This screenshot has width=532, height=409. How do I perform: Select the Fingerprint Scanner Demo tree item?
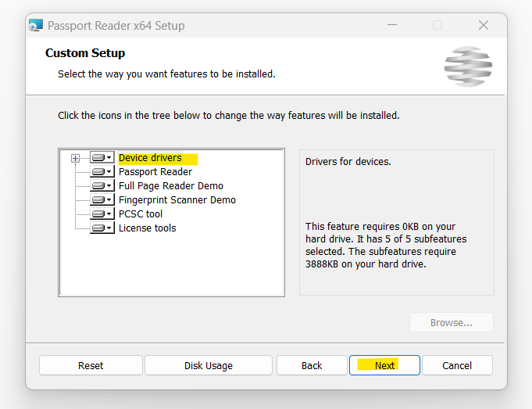(x=177, y=199)
